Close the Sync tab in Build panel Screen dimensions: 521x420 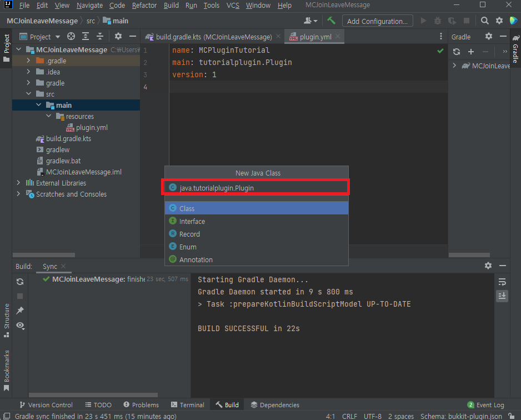pos(63,266)
